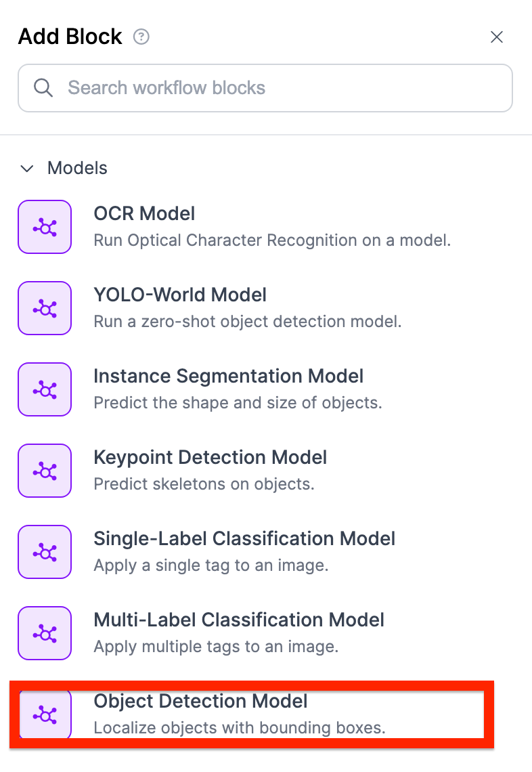This screenshot has width=532, height=772.
Task: Click the Keypoint Detection Model icon
Action: (45, 471)
